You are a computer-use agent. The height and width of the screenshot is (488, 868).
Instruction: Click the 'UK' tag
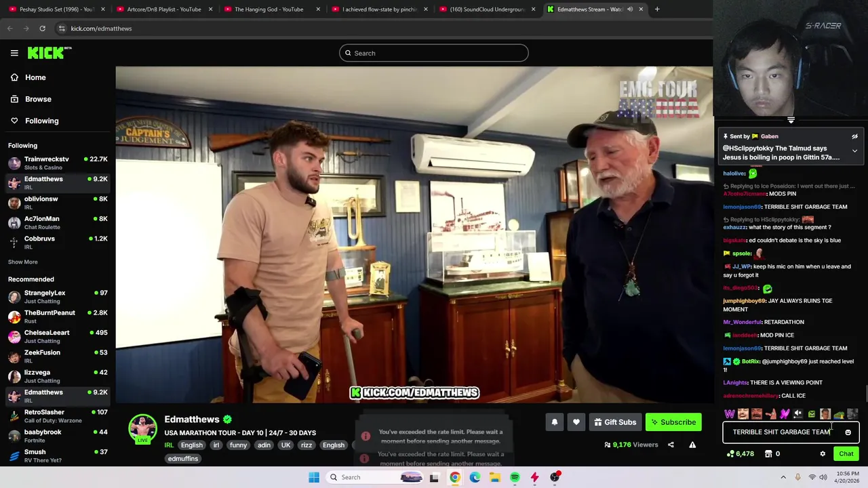pos(285,445)
